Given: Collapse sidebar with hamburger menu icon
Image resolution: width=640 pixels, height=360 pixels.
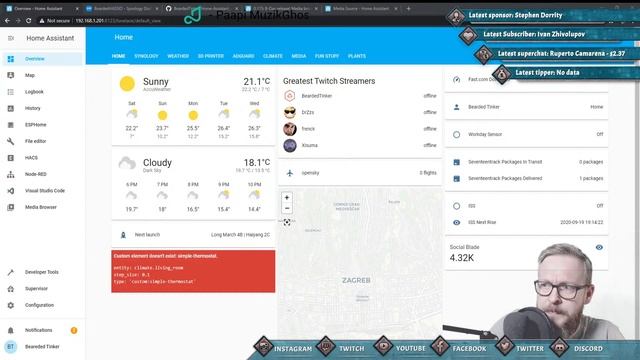Looking at the screenshot, I should (x=11, y=38).
